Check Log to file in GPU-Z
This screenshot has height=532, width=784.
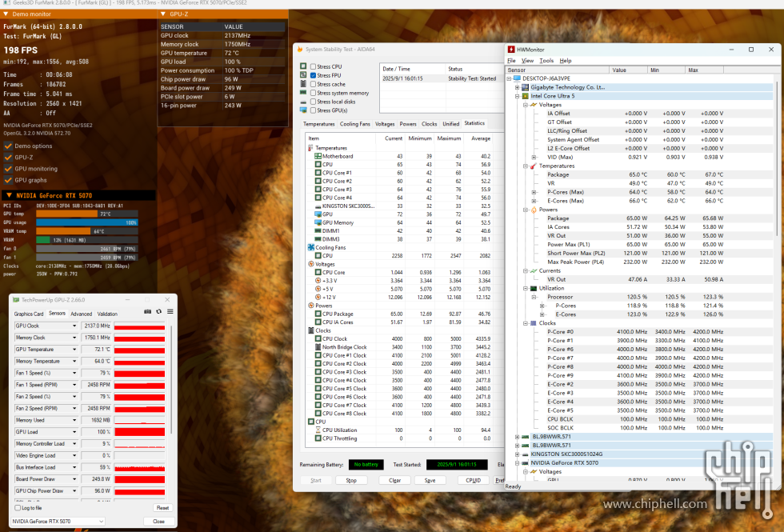tap(18, 508)
